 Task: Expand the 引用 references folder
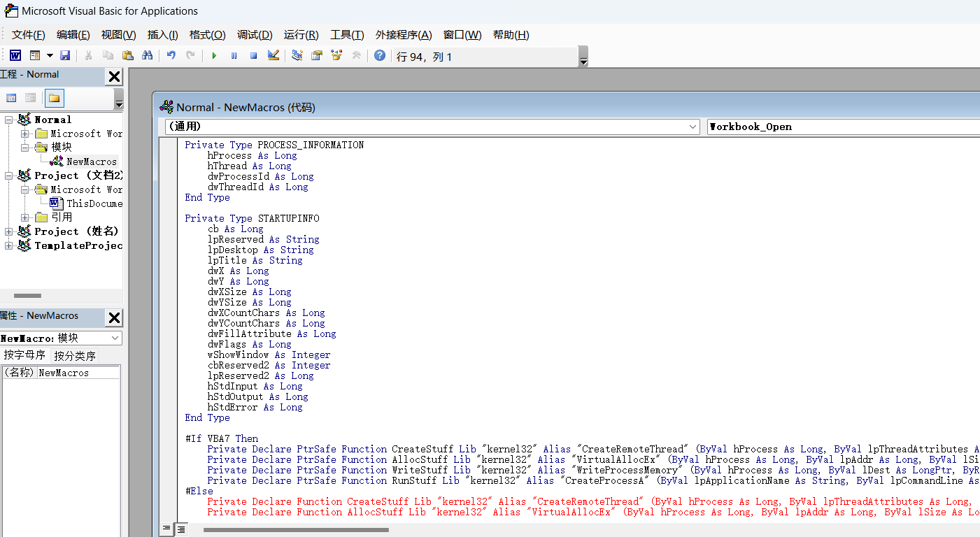(x=24, y=217)
